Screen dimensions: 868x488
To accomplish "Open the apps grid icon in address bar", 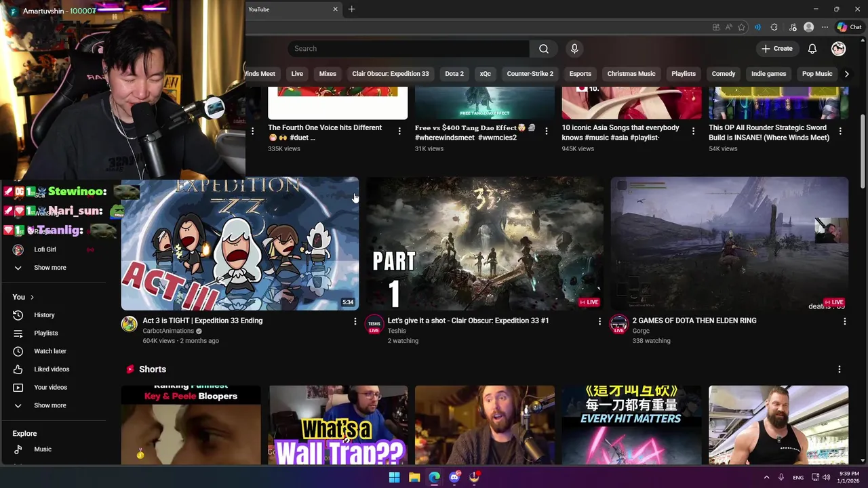I will coord(715,27).
